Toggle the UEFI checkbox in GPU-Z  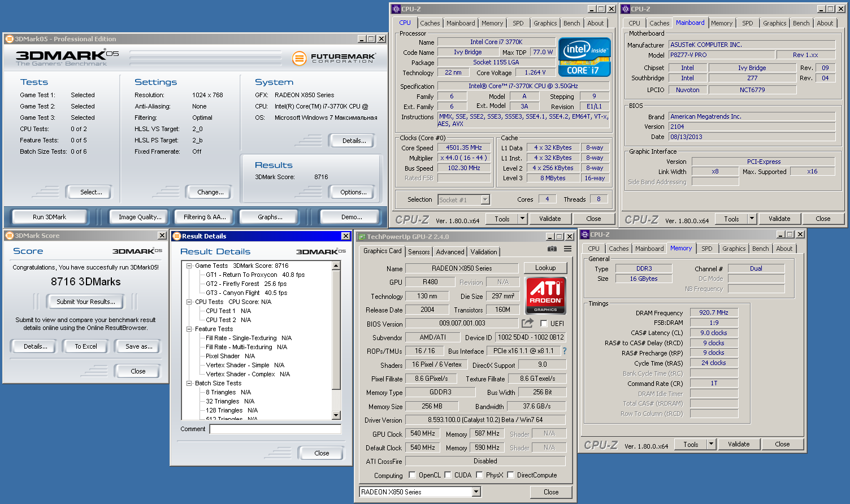click(x=544, y=324)
